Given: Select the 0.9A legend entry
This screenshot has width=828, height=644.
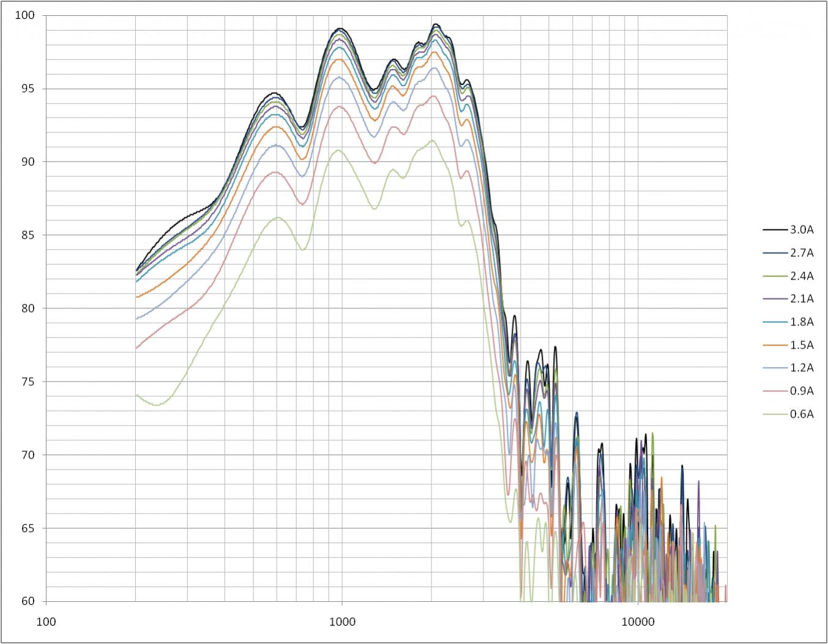Looking at the screenshot, I should click(788, 391).
